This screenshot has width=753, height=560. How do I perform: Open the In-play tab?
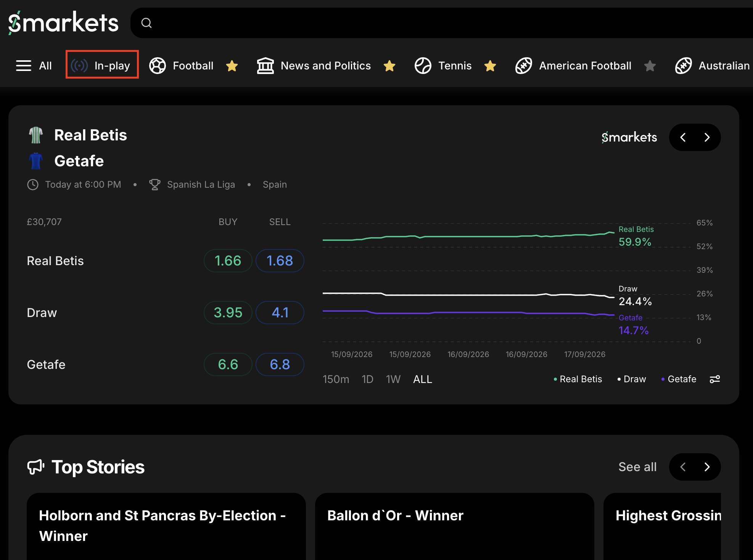point(102,64)
